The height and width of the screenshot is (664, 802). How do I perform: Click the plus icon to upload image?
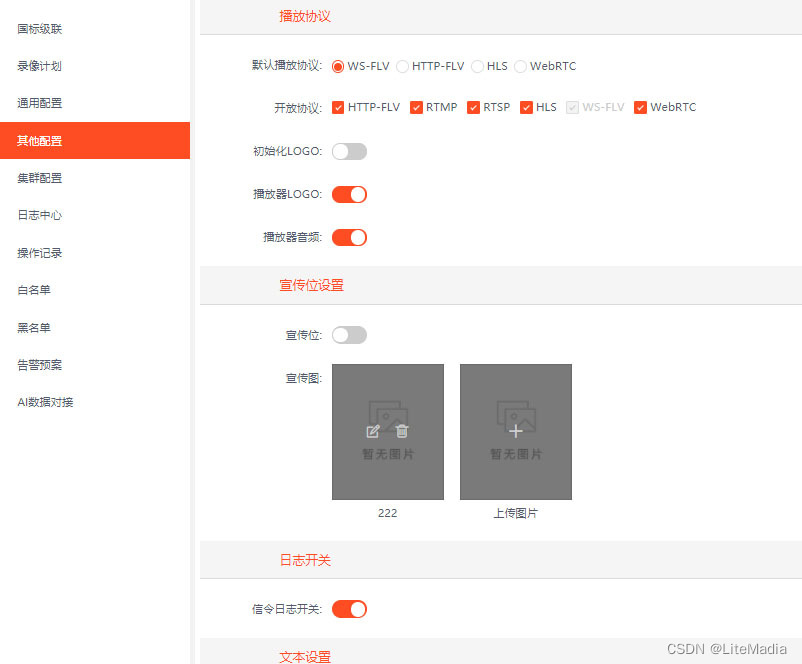[516, 431]
